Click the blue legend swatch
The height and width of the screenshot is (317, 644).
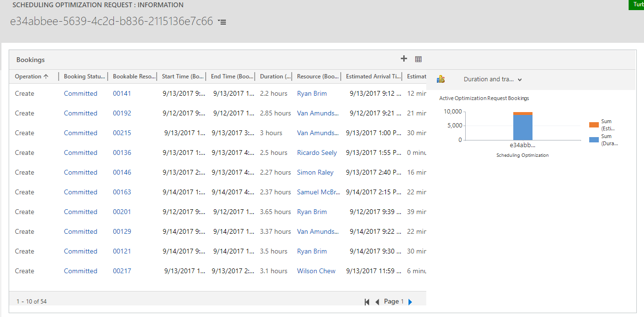click(x=594, y=139)
